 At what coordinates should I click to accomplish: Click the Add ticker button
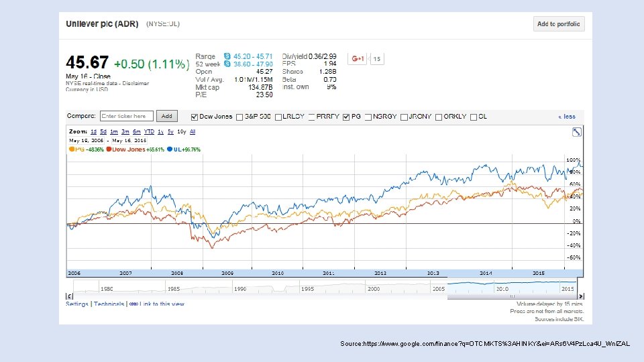point(167,116)
